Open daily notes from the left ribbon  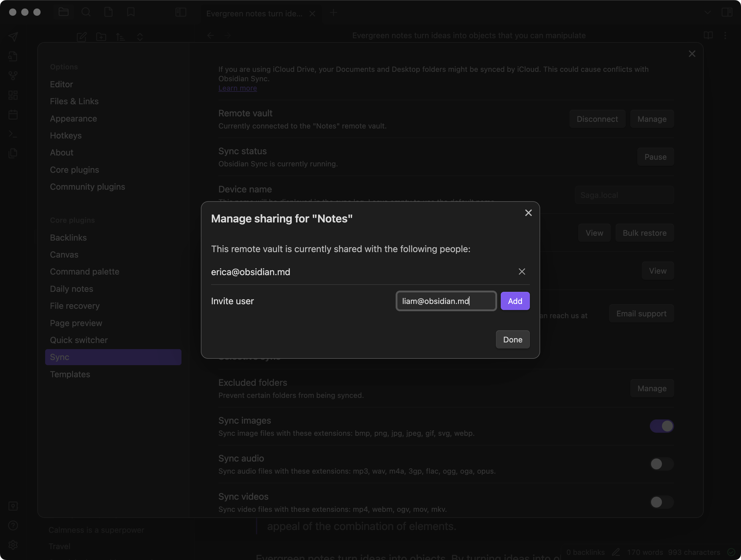[13, 114]
